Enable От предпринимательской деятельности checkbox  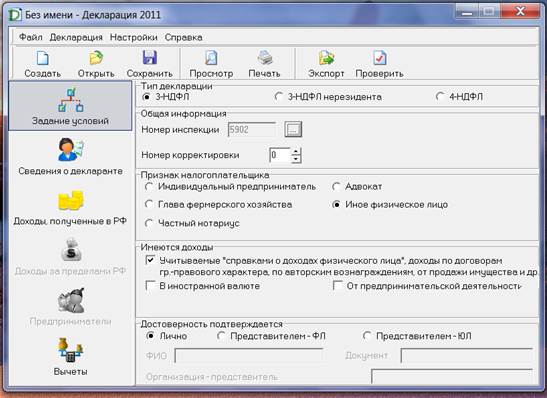(338, 286)
